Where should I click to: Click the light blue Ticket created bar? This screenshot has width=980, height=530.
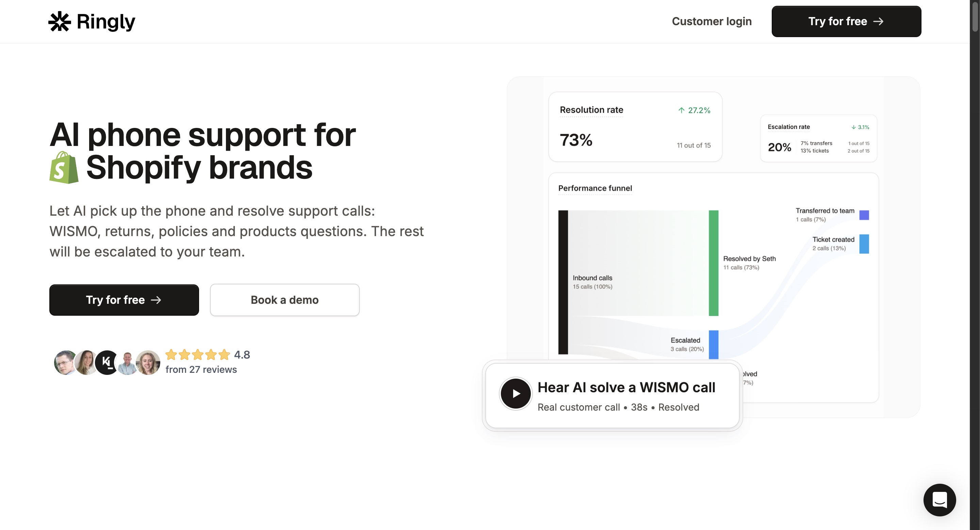[864, 244]
